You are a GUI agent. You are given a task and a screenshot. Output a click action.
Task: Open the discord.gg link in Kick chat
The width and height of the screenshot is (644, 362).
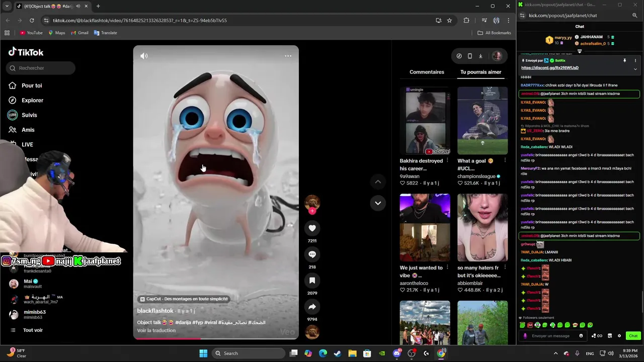click(x=550, y=67)
